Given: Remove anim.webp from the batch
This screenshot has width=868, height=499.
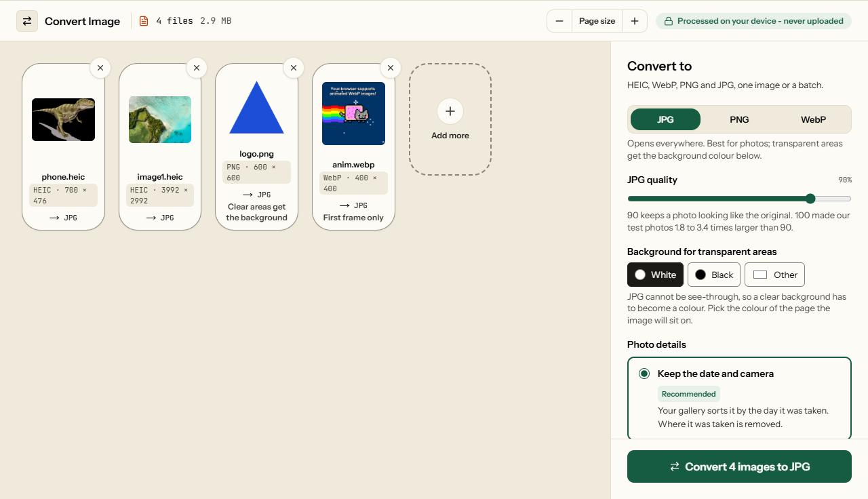Looking at the screenshot, I should pyautogui.click(x=391, y=68).
